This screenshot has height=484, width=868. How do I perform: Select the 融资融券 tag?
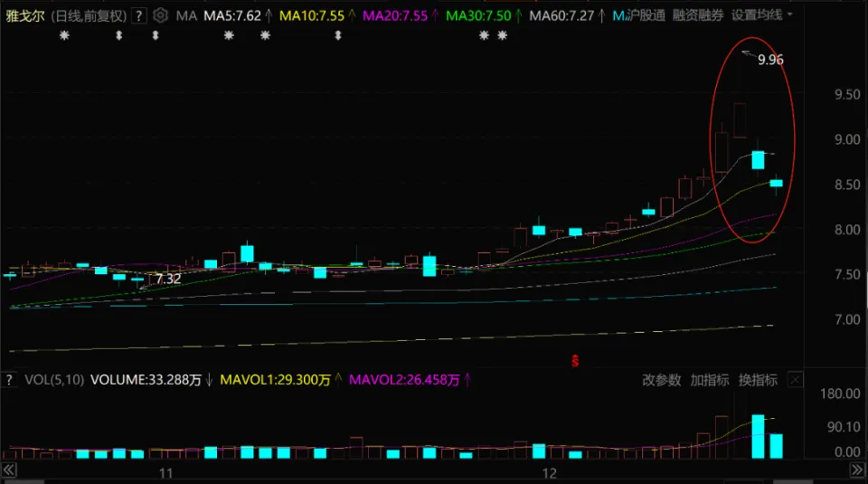pyautogui.click(x=698, y=15)
